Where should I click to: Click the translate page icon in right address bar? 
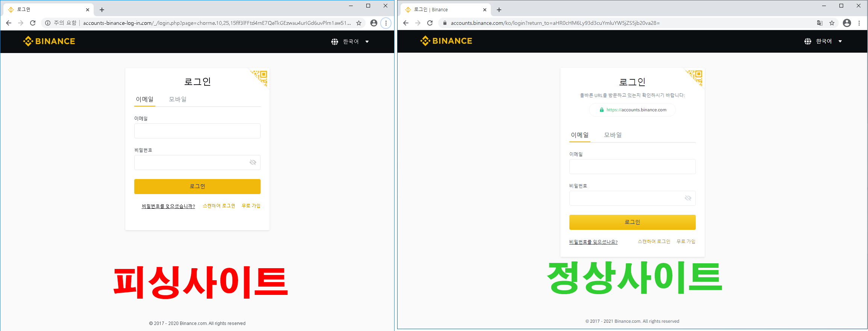[820, 23]
